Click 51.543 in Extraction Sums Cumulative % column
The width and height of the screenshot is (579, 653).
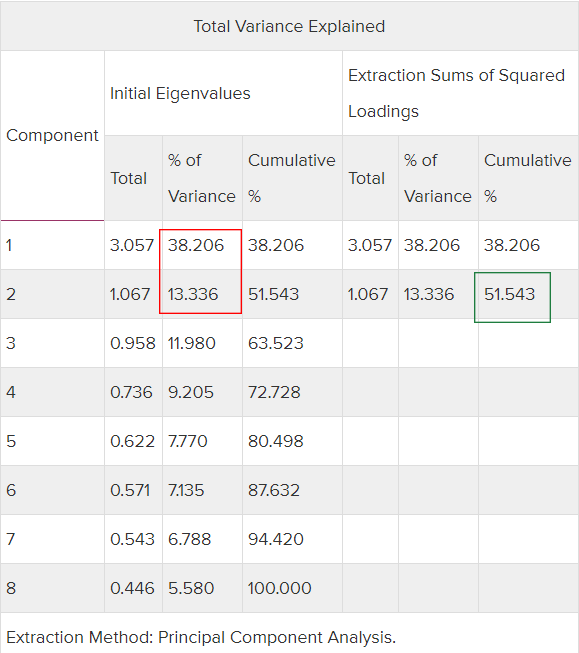pos(509,294)
